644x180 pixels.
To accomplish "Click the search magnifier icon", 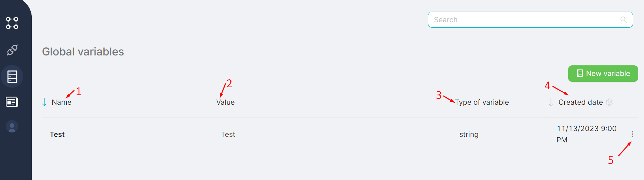I will coord(623,20).
